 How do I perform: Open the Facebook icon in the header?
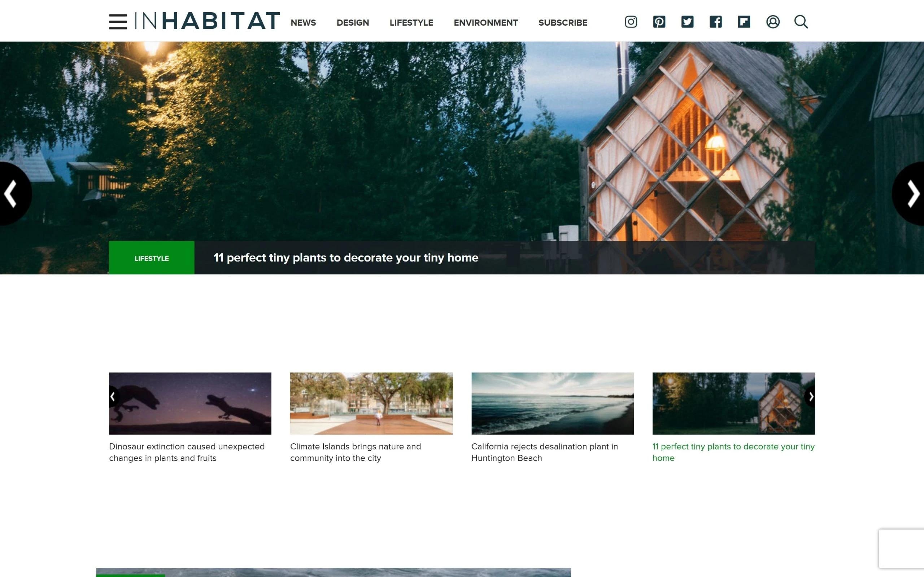716,22
